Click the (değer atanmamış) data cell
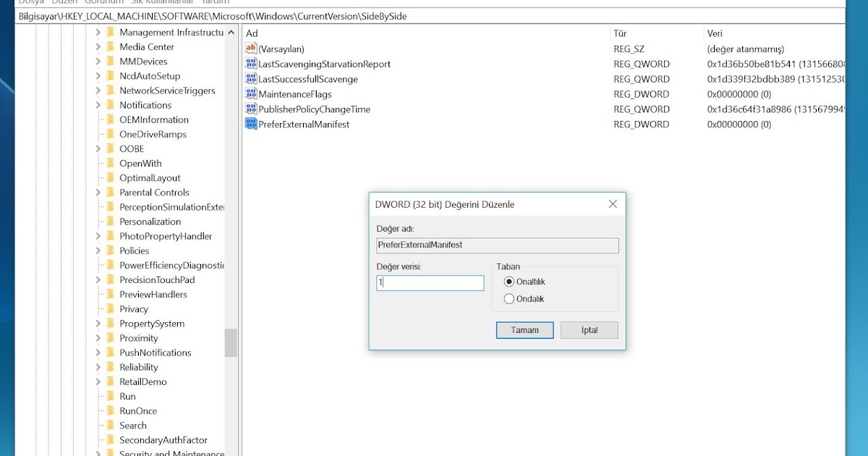 click(746, 48)
